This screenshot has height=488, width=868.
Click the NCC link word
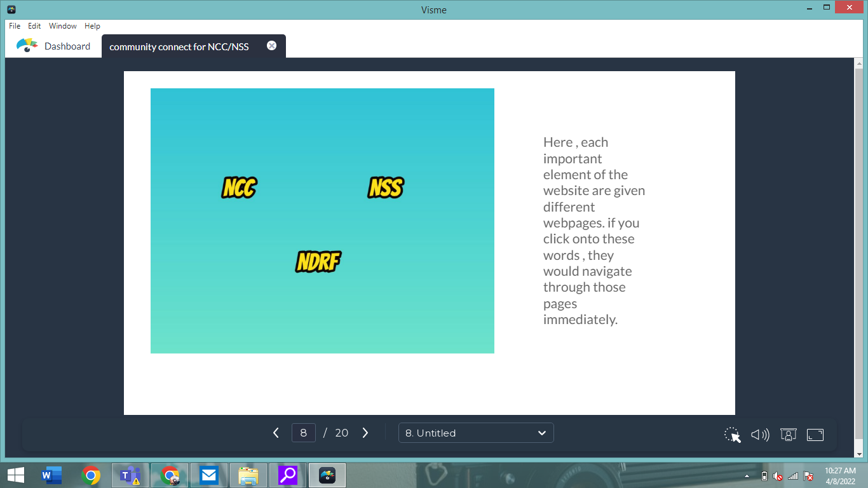pos(240,187)
